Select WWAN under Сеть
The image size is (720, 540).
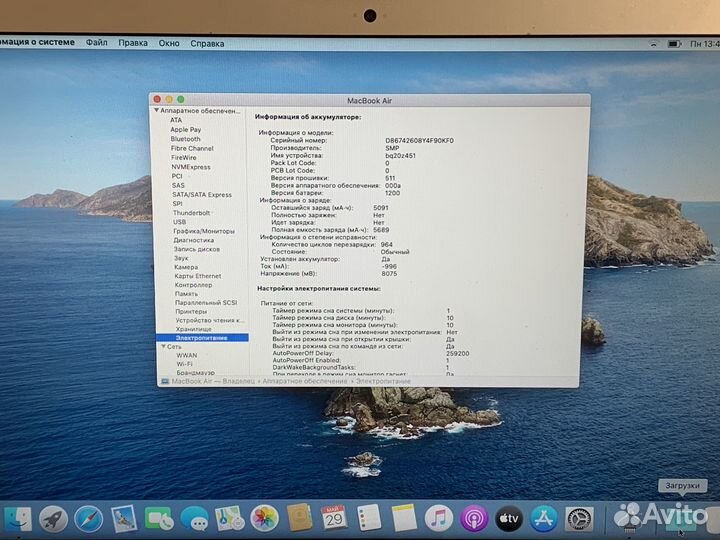click(187, 355)
